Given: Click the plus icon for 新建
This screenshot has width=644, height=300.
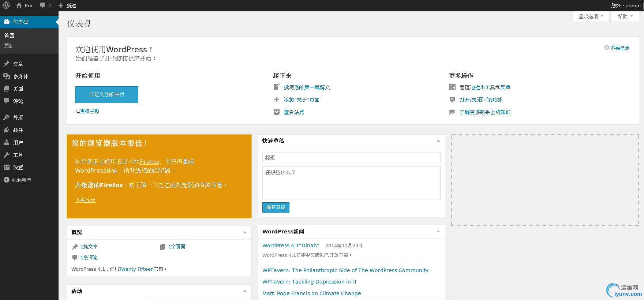Looking at the screenshot, I should [x=61, y=5].
